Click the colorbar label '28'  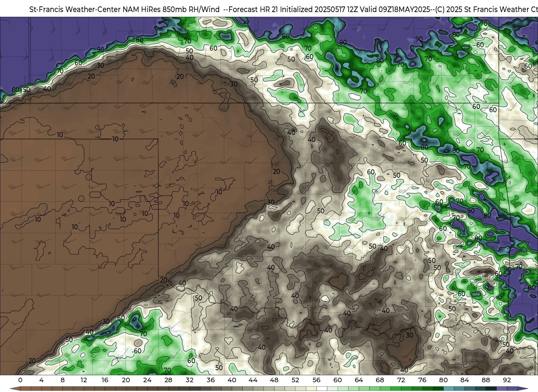pos(168,380)
